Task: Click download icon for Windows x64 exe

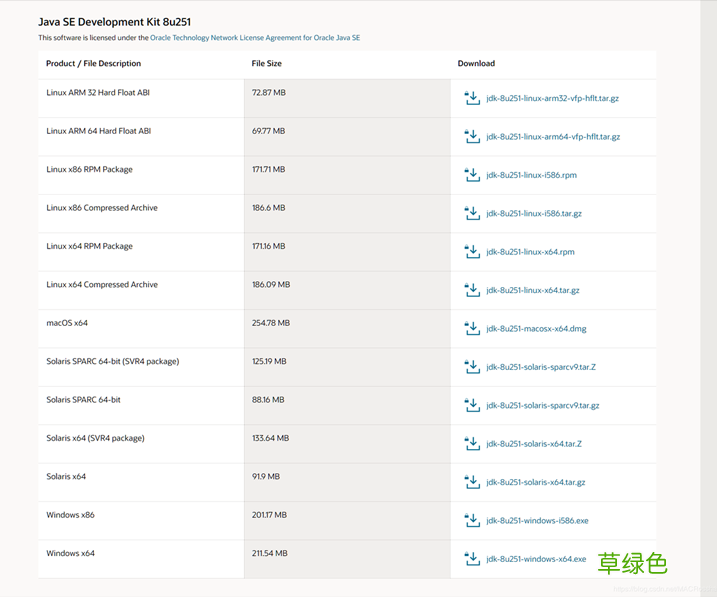Action: [472, 559]
